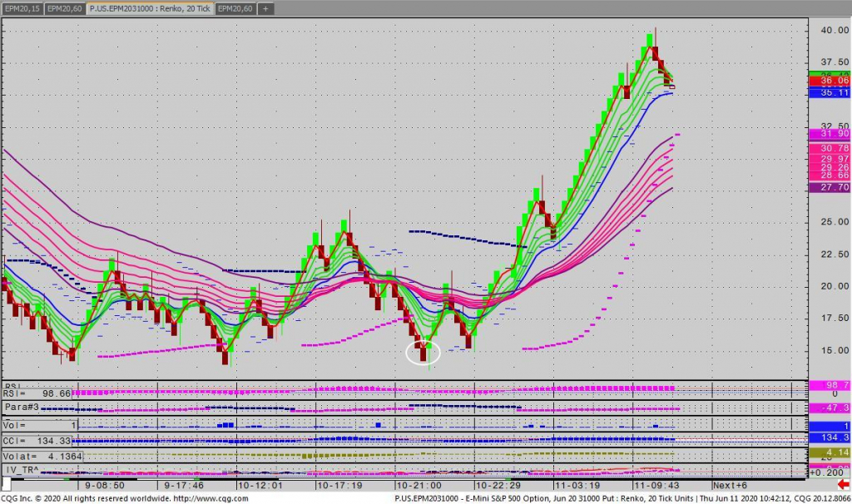Select the 11-09:43 time axis label
852x504 pixels.
coord(656,485)
